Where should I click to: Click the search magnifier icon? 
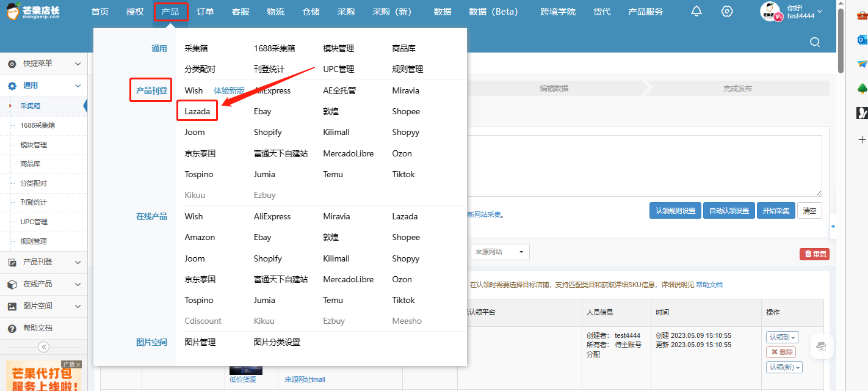click(814, 42)
